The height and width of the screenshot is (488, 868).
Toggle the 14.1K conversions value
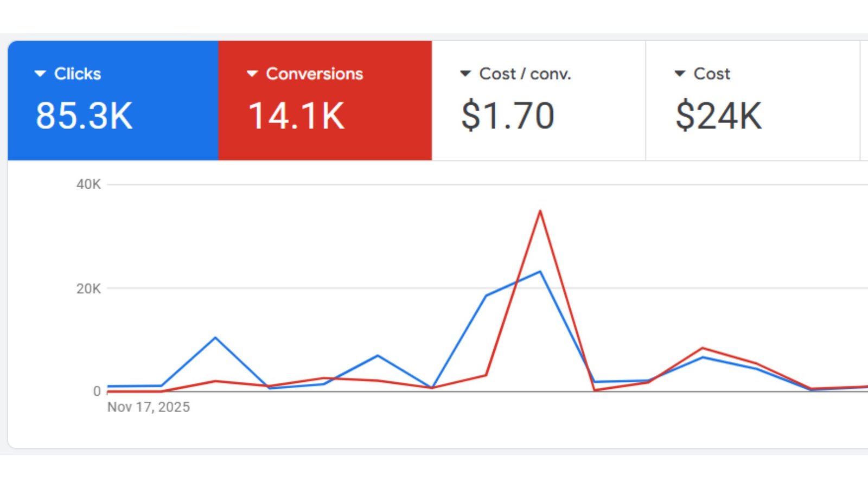pyautogui.click(x=296, y=115)
